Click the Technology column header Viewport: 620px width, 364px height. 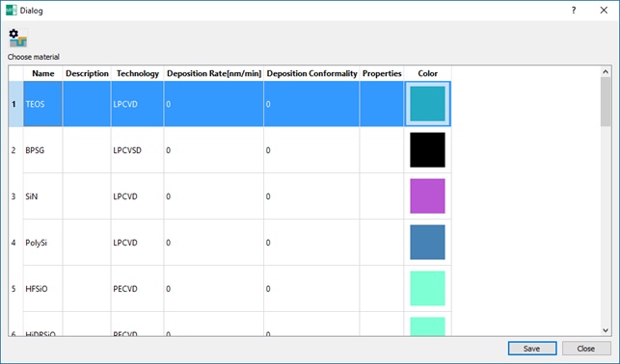tap(137, 73)
